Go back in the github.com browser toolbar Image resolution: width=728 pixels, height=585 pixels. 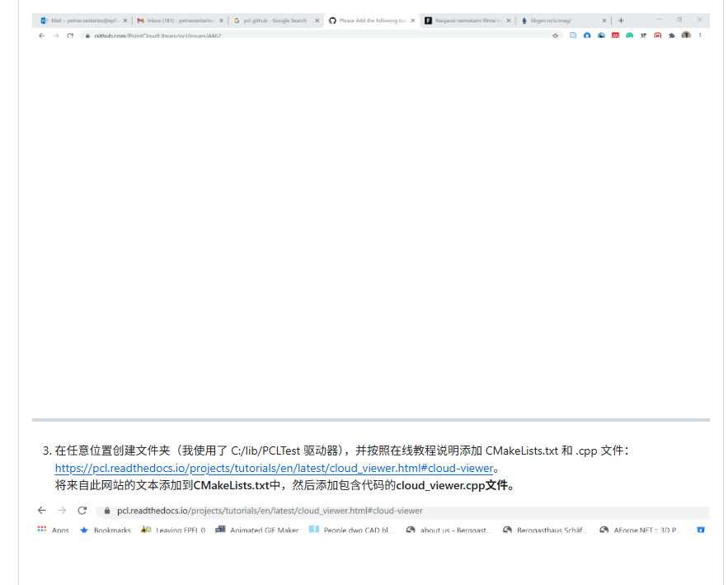tap(42, 35)
